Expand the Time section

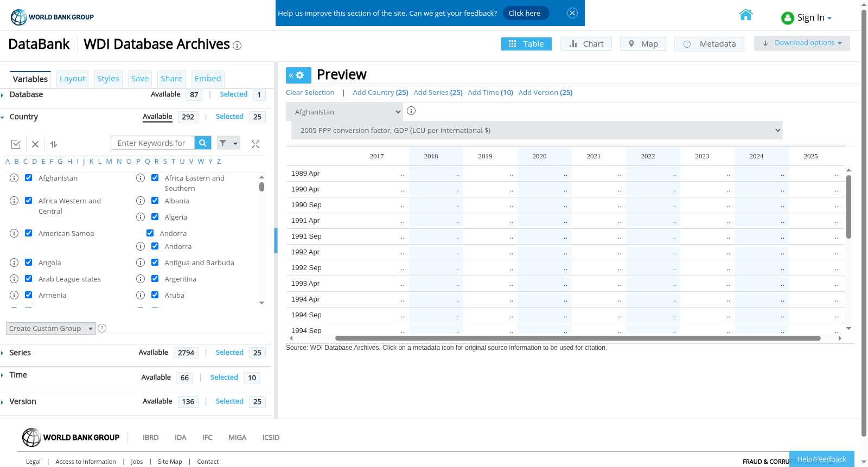pyautogui.click(x=18, y=375)
